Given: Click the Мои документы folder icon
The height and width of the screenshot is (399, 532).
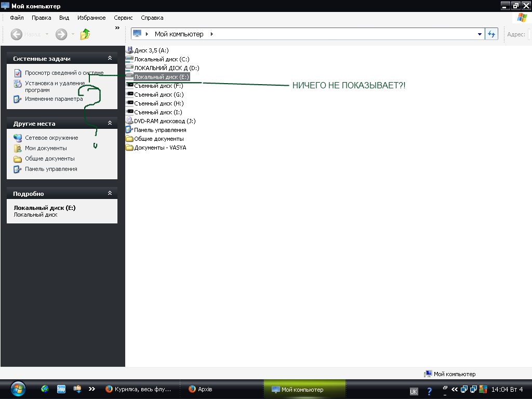Looking at the screenshot, I should click(18, 148).
